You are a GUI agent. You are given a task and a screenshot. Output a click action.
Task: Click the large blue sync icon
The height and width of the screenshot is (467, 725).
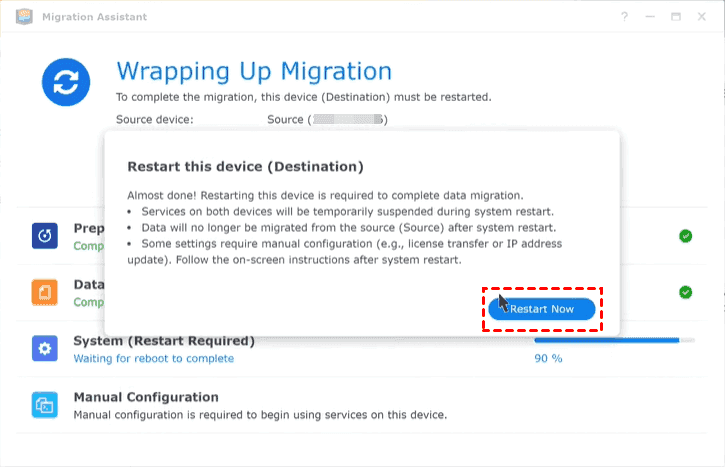(67, 81)
